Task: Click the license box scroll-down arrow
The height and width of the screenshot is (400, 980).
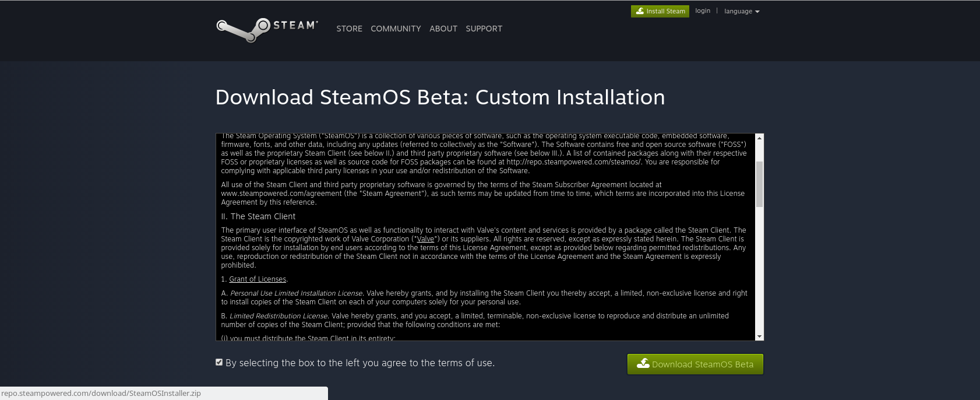Action: [759, 336]
